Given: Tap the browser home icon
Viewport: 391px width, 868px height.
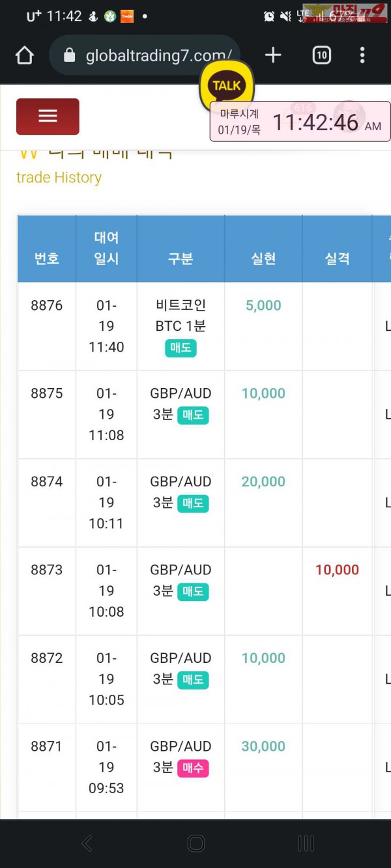Looking at the screenshot, I should [24, 55].
